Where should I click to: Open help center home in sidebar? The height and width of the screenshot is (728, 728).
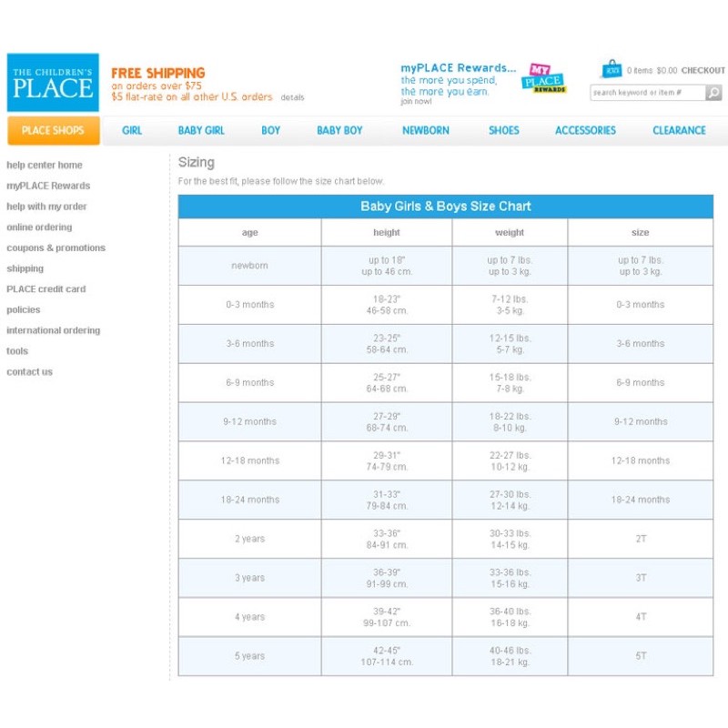pos(45,165)
